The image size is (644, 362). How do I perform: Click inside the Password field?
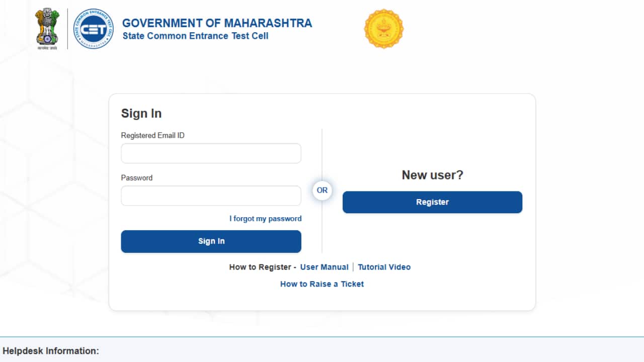211,196
